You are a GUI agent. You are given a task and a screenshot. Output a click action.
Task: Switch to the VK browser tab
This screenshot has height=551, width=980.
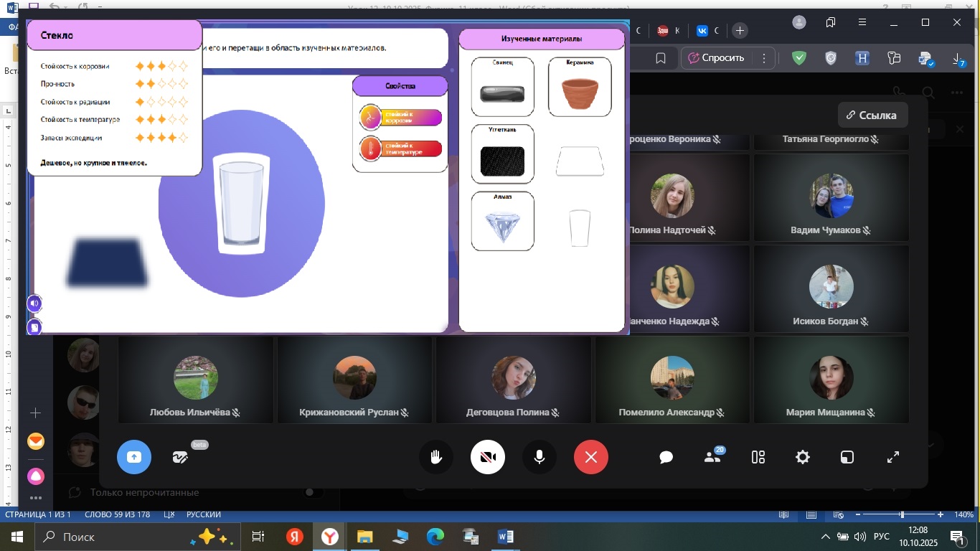(x=702, y=31)
